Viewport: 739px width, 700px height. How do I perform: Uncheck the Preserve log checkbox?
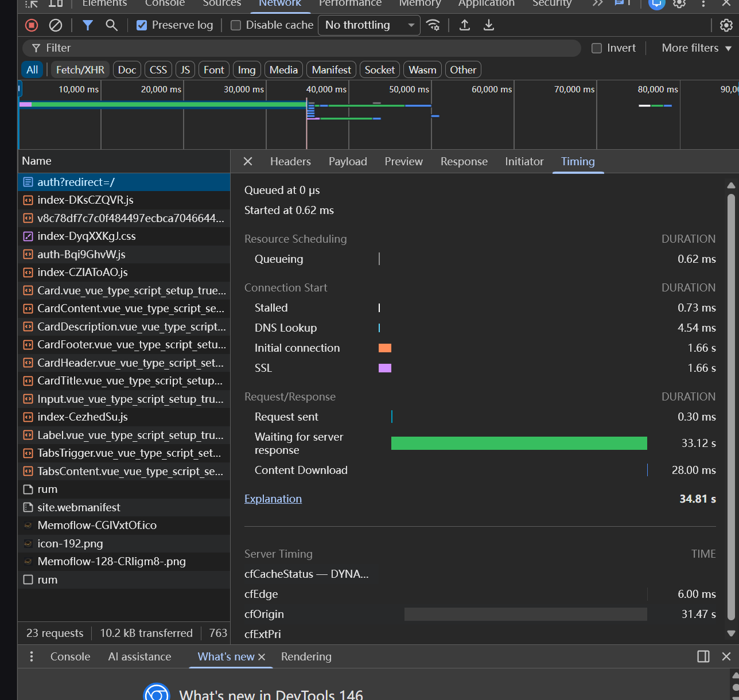[142, 25]
